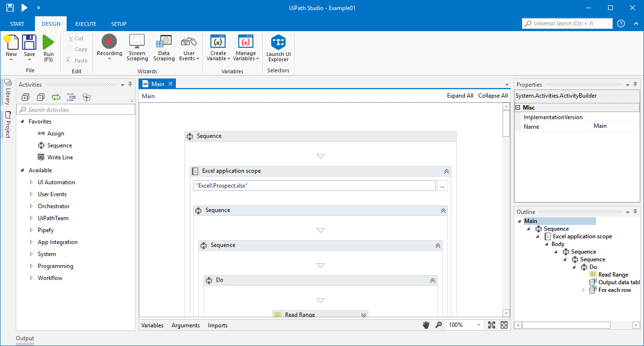Click fit to screen icon
644x346 pixels.
pos(492,325)
